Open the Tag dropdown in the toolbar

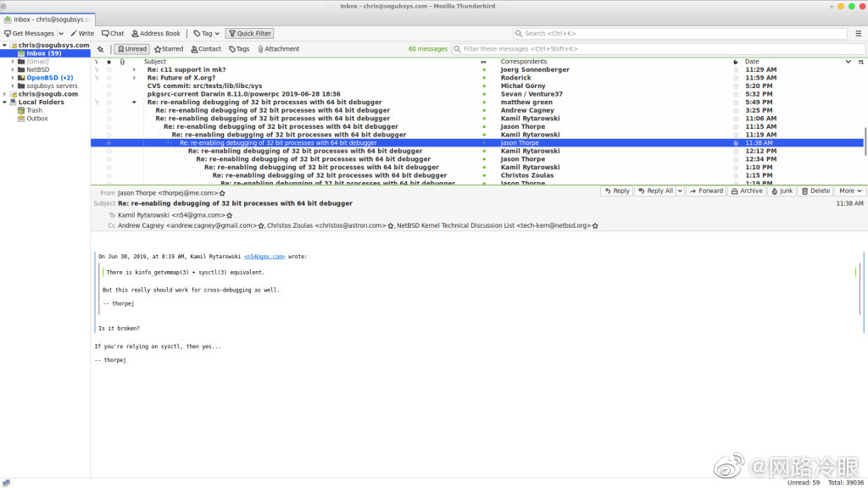(x=203, y=34)
